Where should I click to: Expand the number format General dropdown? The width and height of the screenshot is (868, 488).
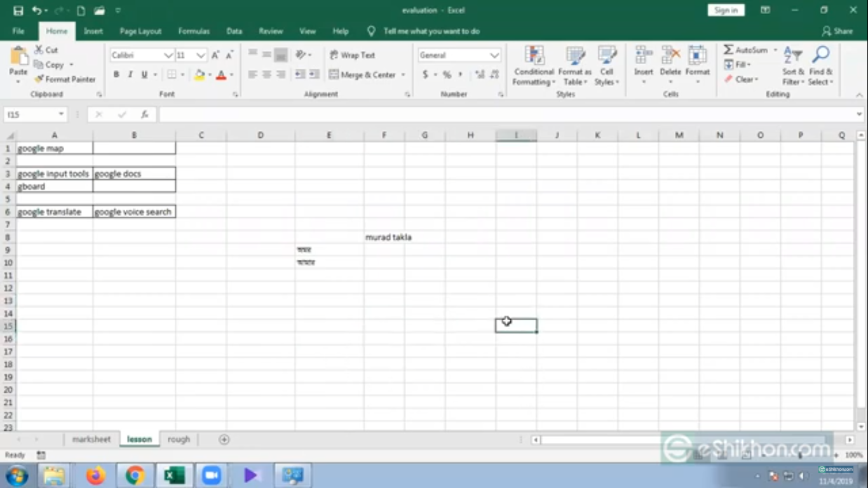point(494,56)
